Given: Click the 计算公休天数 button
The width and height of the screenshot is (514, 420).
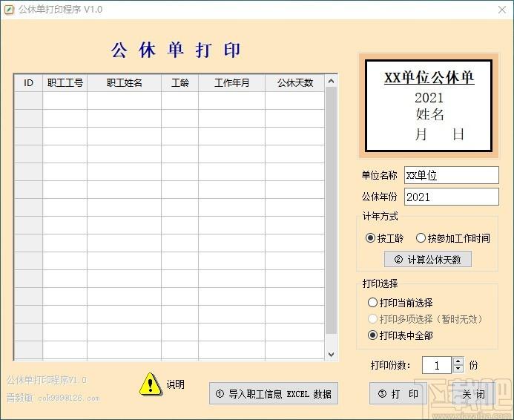Looking at the screenshot, I should [x=428, y=259].
